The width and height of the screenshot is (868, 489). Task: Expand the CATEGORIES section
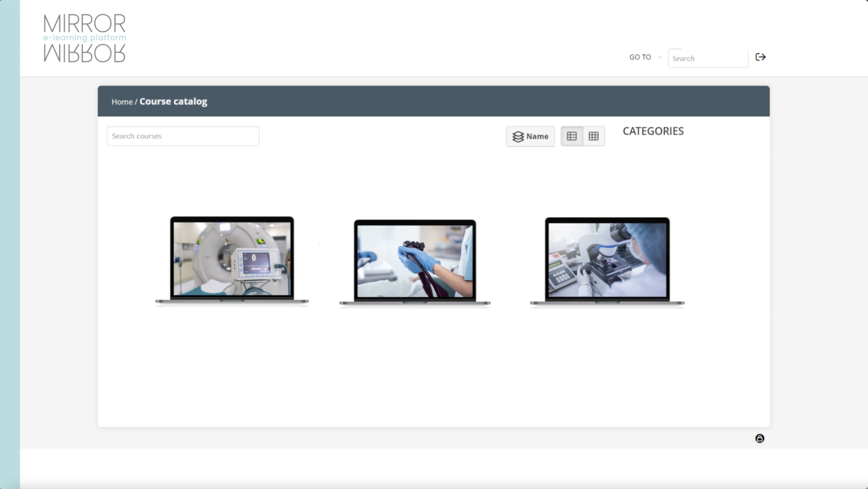tap(653, 131)
